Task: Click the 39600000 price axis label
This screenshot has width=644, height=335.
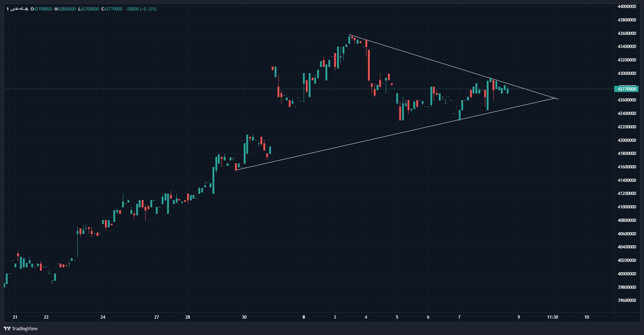Action: click(x=627, y=300)
